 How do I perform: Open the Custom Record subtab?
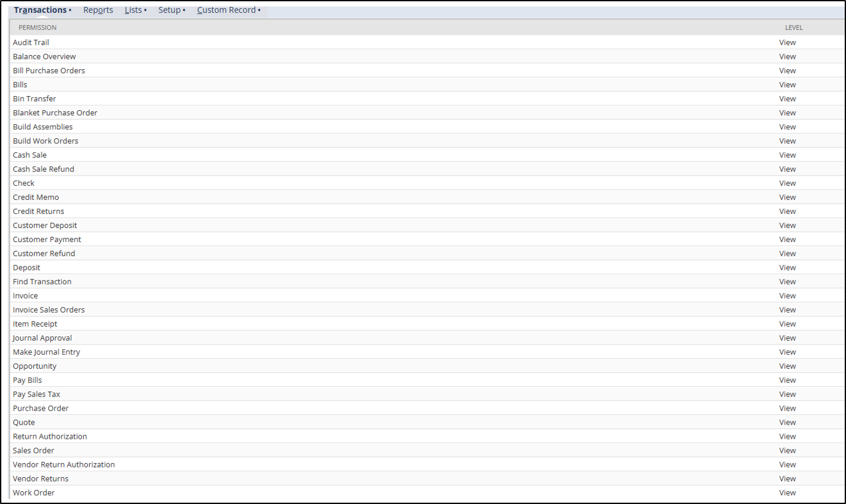click(229, 10)
